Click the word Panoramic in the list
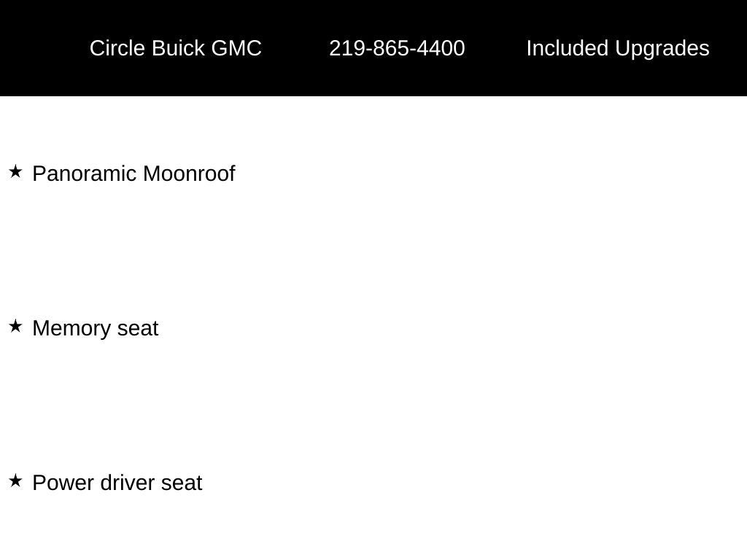 tap(85, 174)
